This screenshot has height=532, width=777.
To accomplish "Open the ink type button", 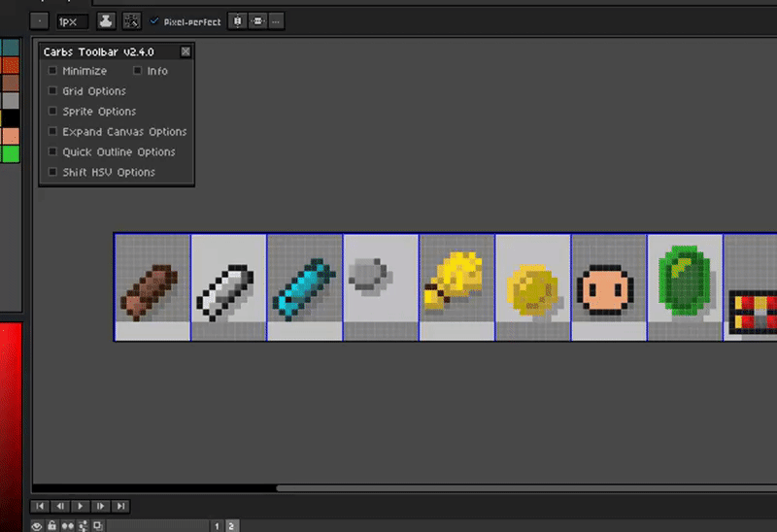I will coord(106,21).
